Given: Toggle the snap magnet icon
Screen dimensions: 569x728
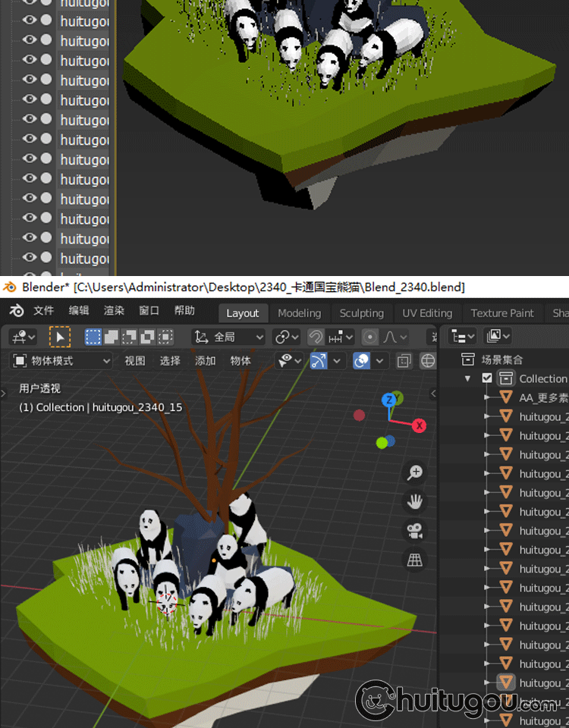Looking at the screenshot, I should click(x=316, y=337).
